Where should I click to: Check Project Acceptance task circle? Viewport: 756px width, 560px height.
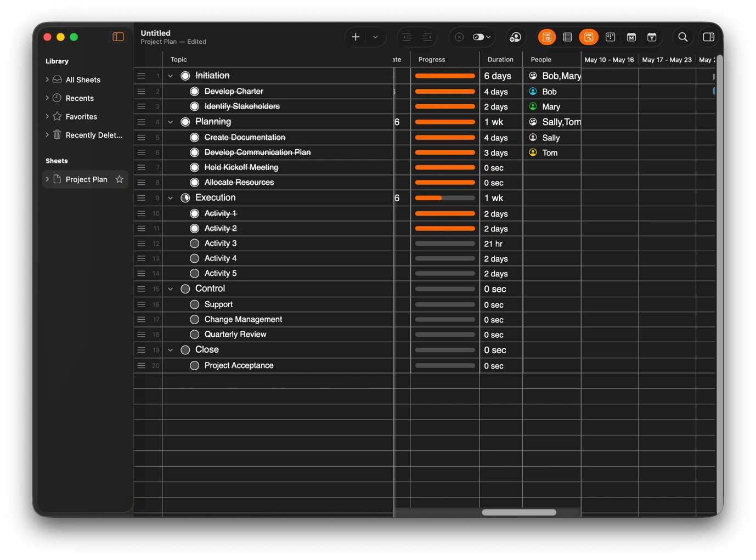pyautogui.click(x=194, y=365)
